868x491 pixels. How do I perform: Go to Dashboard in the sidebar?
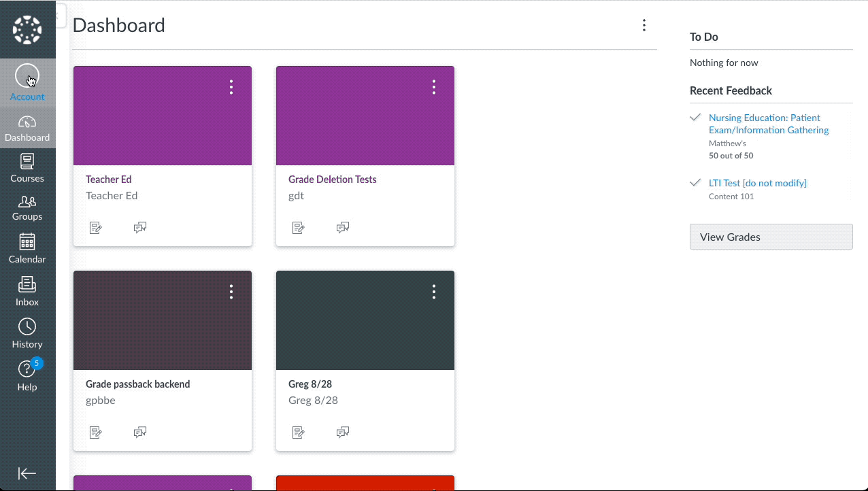pyautogui.click(x=27, y=129)
